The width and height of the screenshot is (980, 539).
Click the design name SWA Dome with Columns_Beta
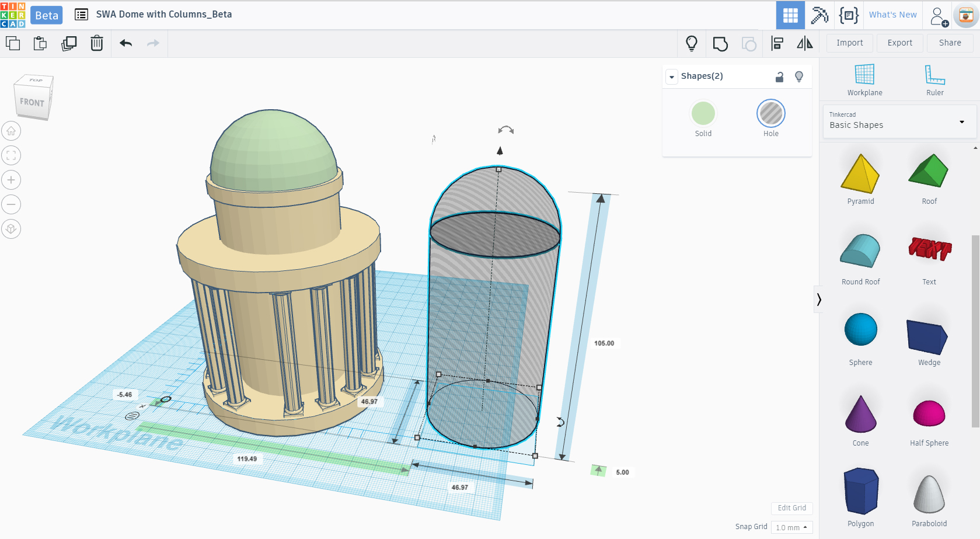click(x=164, y=15)
